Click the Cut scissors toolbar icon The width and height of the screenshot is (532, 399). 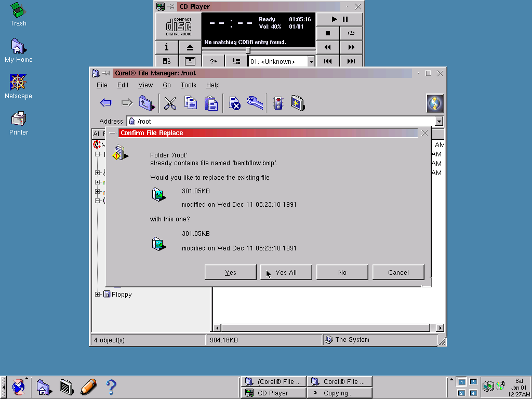170,103
